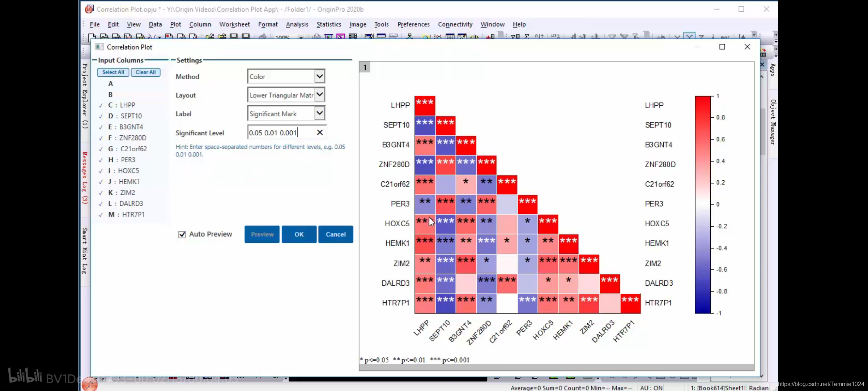Open the Connectivity menu
The width and height of the screenshot is (868, 391).
(455, 24)
